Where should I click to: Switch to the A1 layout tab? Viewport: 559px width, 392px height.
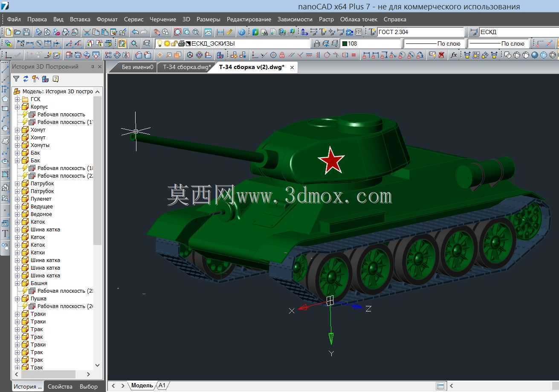click(x=162, y=386)
